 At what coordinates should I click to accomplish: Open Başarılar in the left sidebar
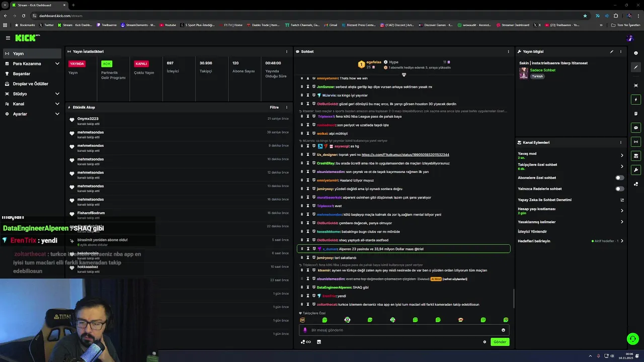pos(32,74)
